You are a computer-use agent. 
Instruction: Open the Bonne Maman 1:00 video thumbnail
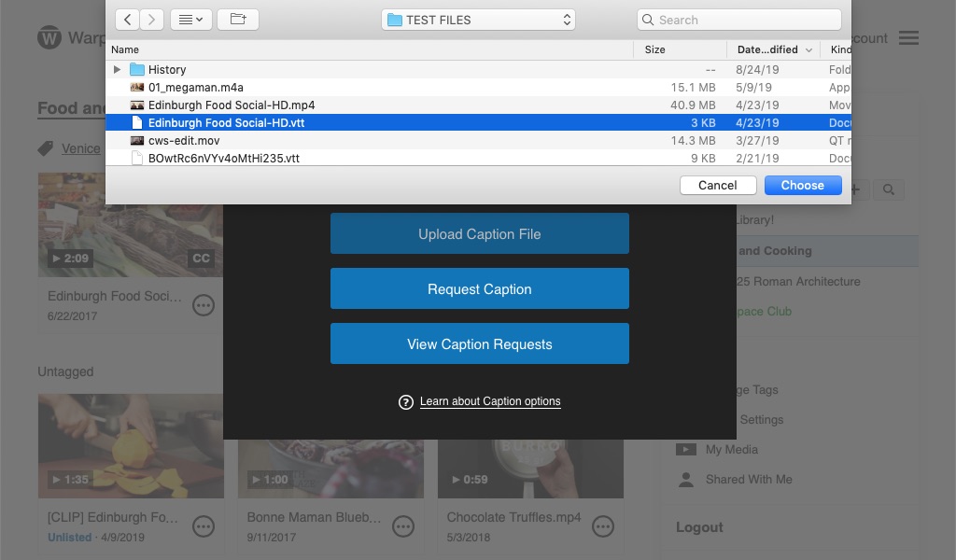[330, 468]
